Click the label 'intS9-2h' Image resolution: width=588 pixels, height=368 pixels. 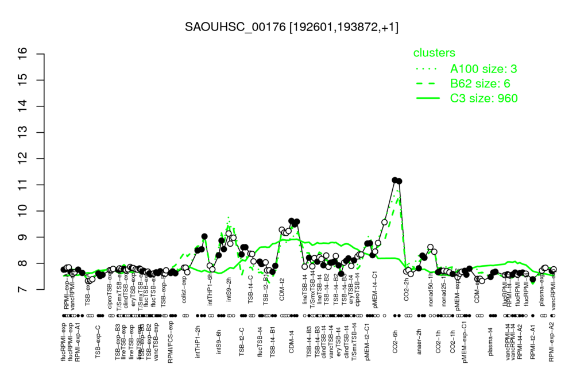[229, 289]
